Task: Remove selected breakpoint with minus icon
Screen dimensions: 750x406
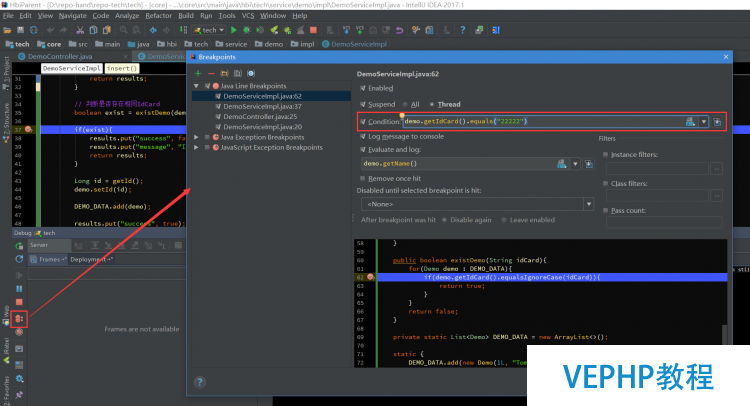Action: [211, 73]
